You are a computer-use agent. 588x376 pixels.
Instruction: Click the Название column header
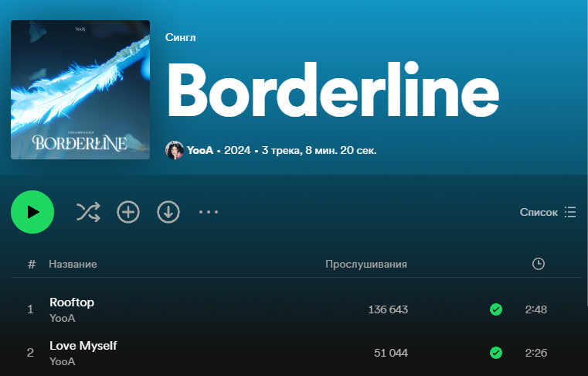73,264
